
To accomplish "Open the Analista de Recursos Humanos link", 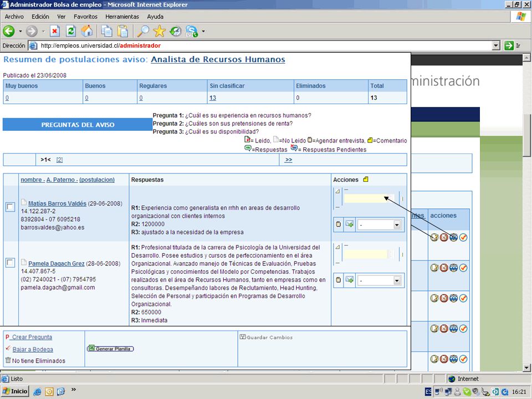I will [x=218, y=59].
